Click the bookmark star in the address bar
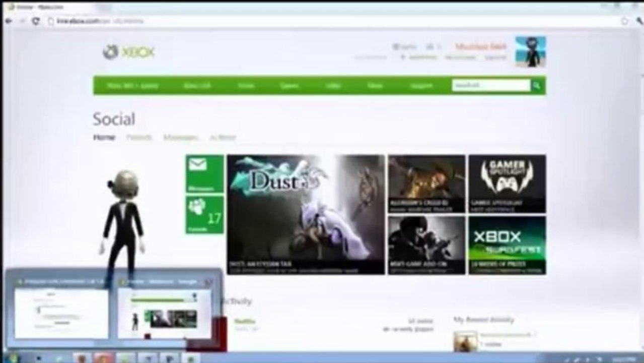 625,21
